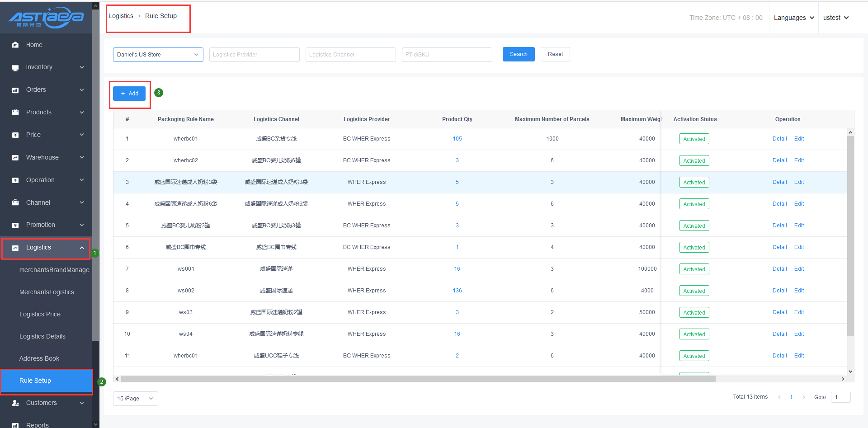
Task: Change the 15 /Page size selector
Action: coord(135,399)
